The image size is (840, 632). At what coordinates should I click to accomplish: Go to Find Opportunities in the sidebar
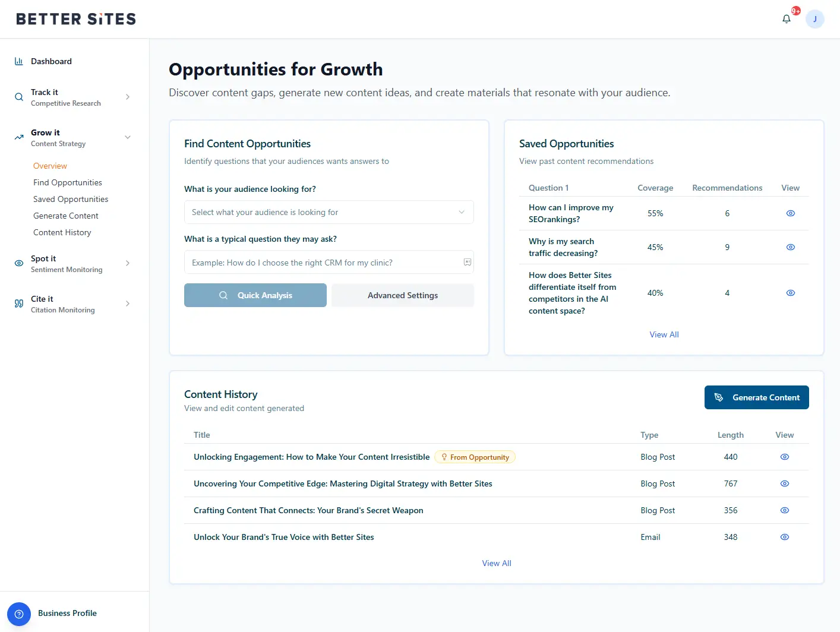coord(68,182)
